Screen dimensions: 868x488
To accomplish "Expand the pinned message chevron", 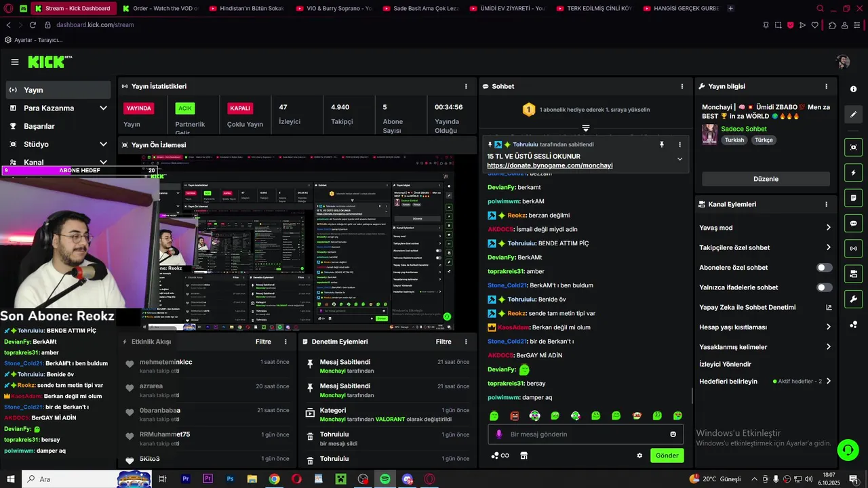I will click(679, 159).
